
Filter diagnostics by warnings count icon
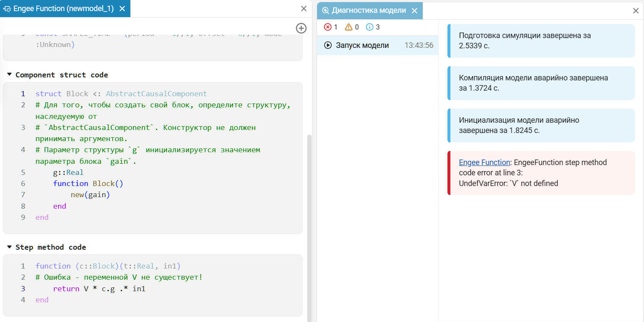(349, 27)
